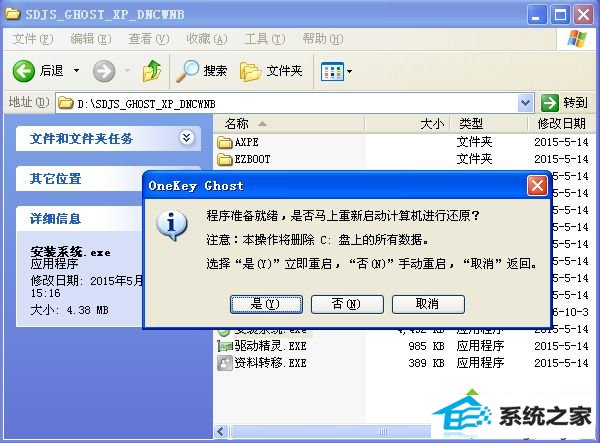This screenshot has width=600, height=443.
Task: Confirm restart with 是(Y) button
Action: point(266,304)
